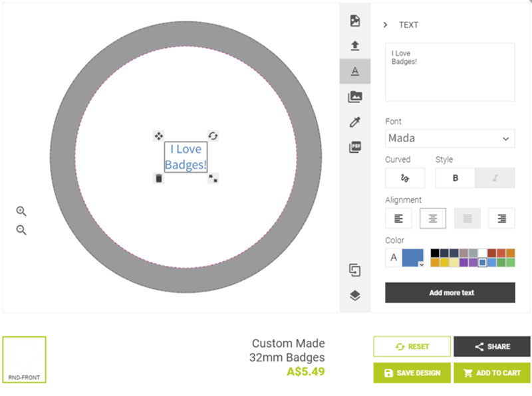The height and width of the screenshot is (396, 532).
Task: Collapse the TEXT panel chevron
Action: (386, 25)
